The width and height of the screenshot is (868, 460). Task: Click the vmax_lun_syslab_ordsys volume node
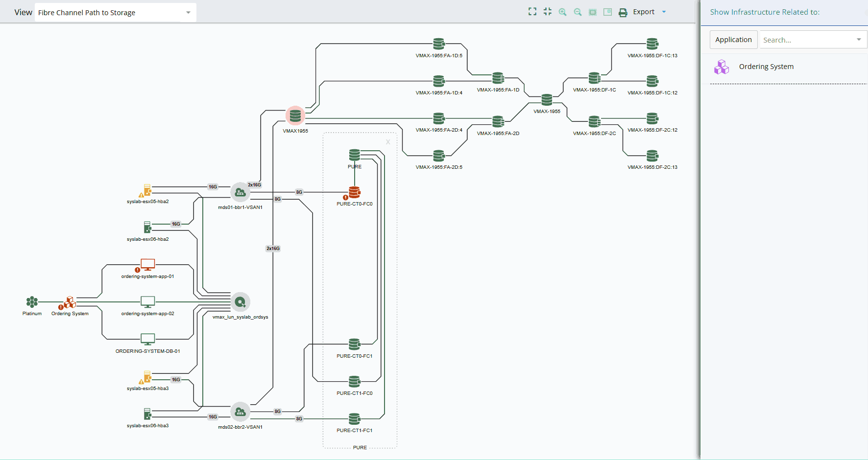240,302
